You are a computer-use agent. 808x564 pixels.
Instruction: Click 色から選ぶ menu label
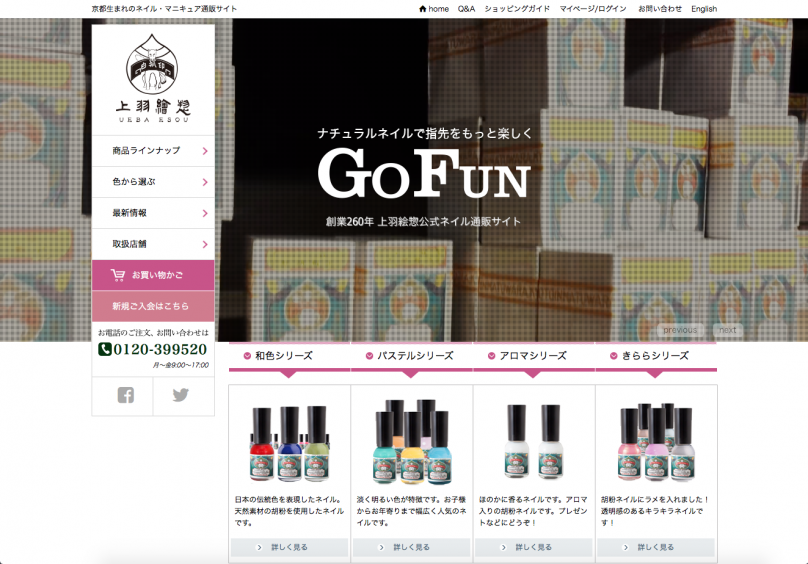pos(133,181)
